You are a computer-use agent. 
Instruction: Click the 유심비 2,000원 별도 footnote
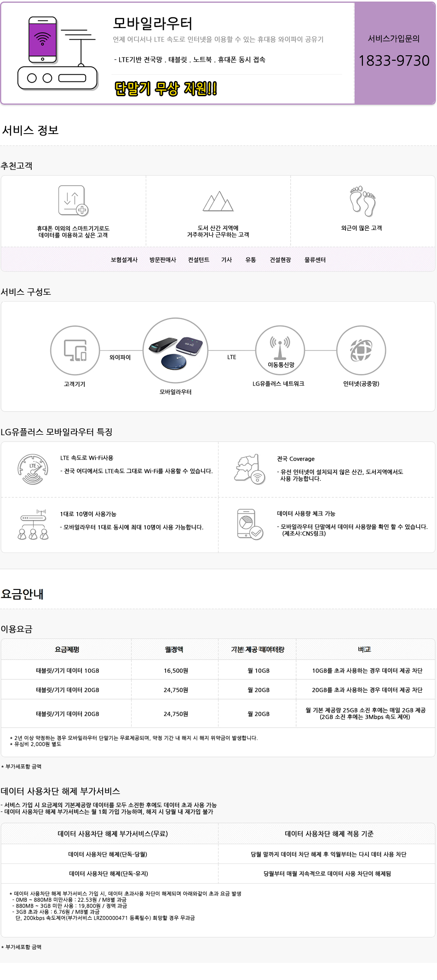[35, 744]
